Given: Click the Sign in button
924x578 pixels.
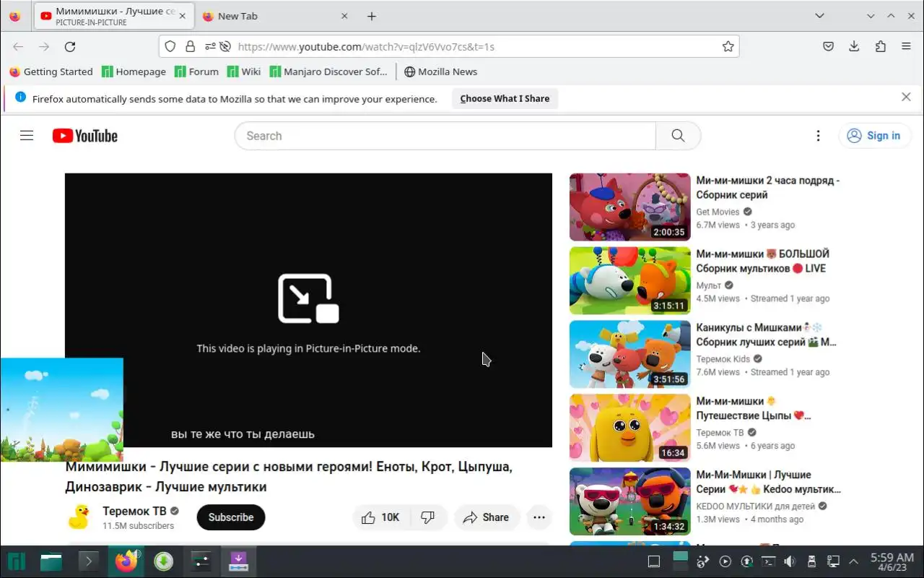Looking at the screenshot, I should point(873,136).
